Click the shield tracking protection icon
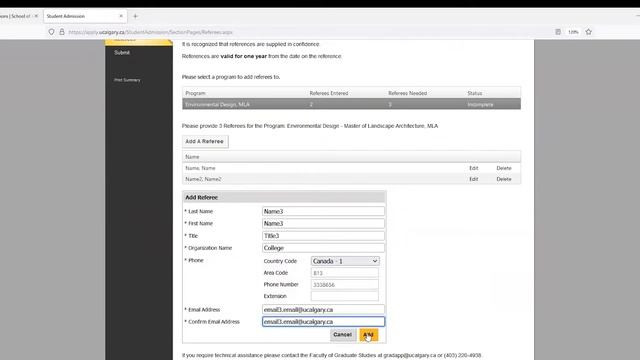 (x=51, y=32)
